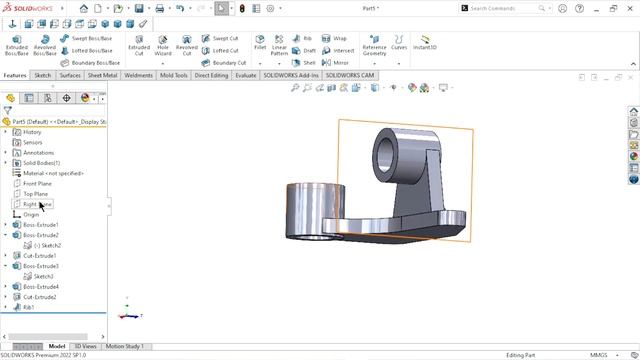Select the Revolved Boss/Base tool

click(x=44, y=45)
